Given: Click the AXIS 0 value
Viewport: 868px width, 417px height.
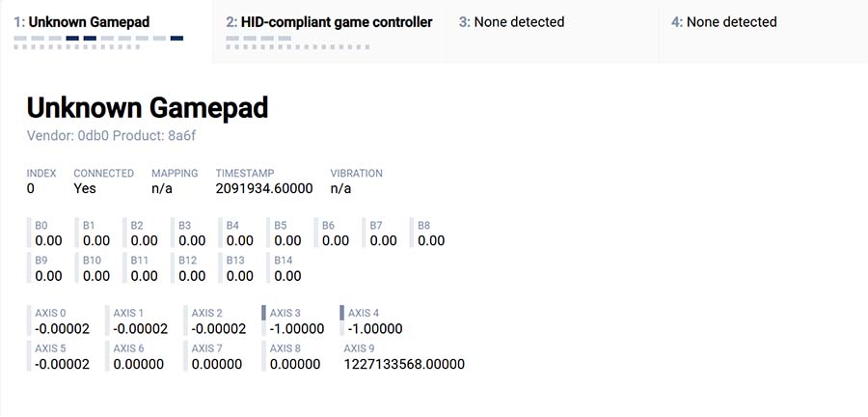Looking at the screenshot, I should pyautogui.click(x=62, y=329).
